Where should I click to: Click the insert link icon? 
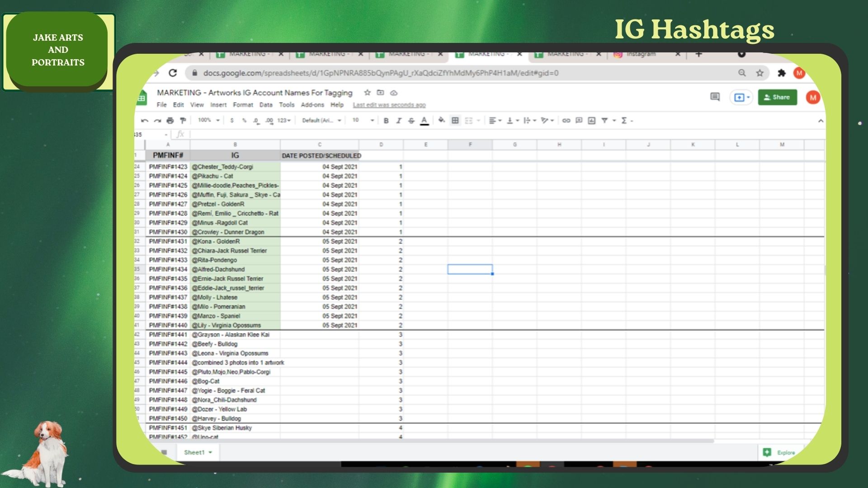566,121
